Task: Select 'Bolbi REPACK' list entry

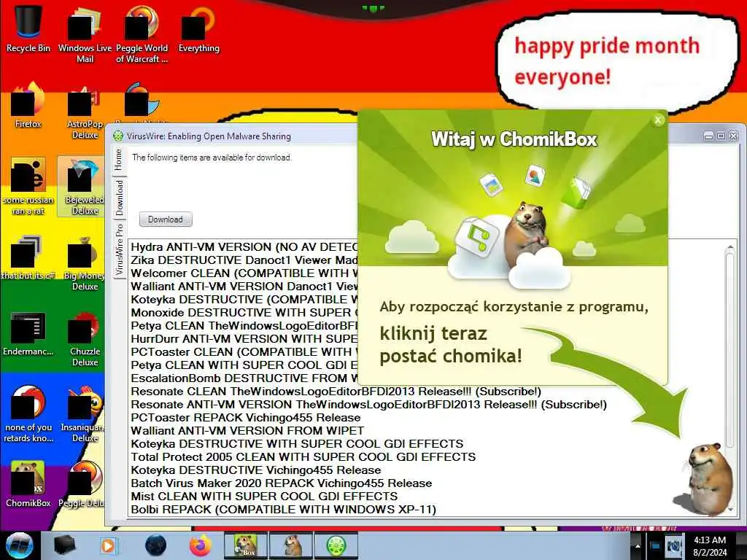Action: pyautogui.click(x=284, y=509)
